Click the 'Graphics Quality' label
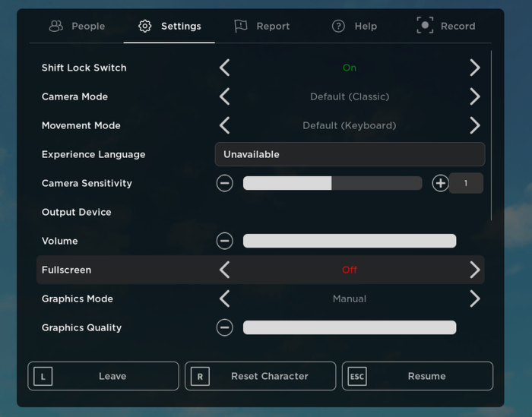Viewport: 532px width, 417px height. pyautogui.click(x=81, y=328)
